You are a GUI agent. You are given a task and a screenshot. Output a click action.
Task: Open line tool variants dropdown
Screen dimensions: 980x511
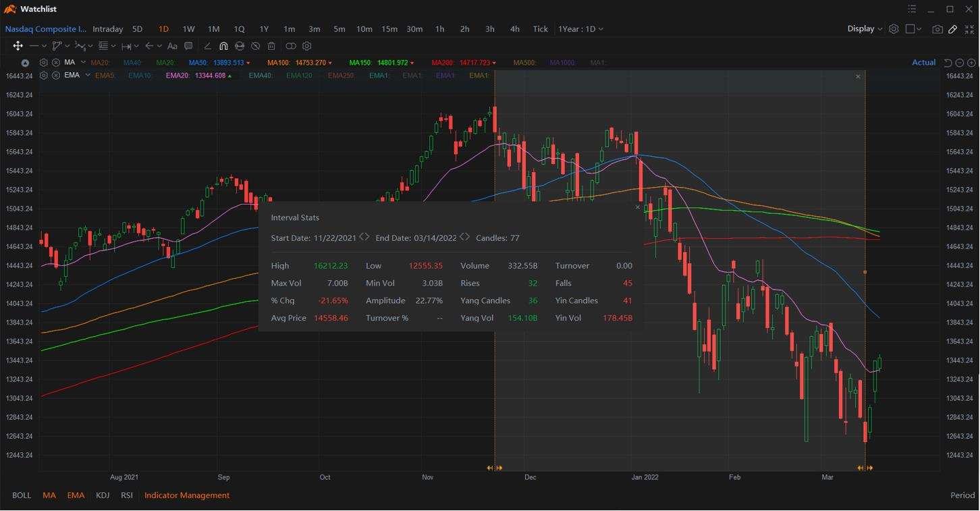pos(44,47)
